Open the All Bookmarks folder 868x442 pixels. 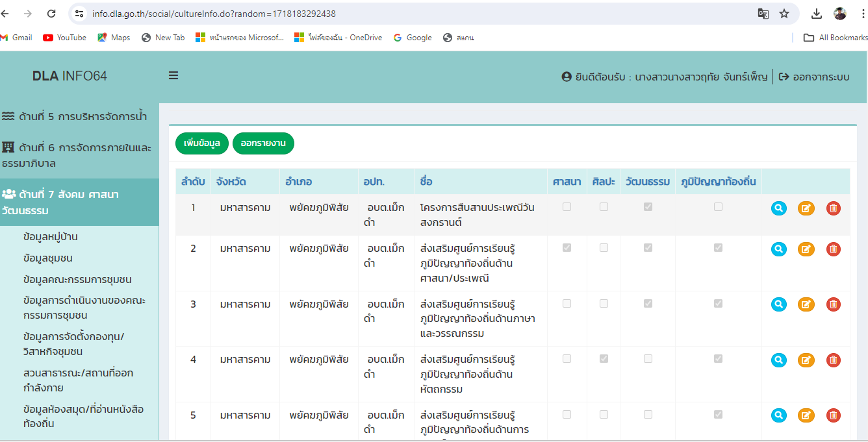[x=836, y=38]
